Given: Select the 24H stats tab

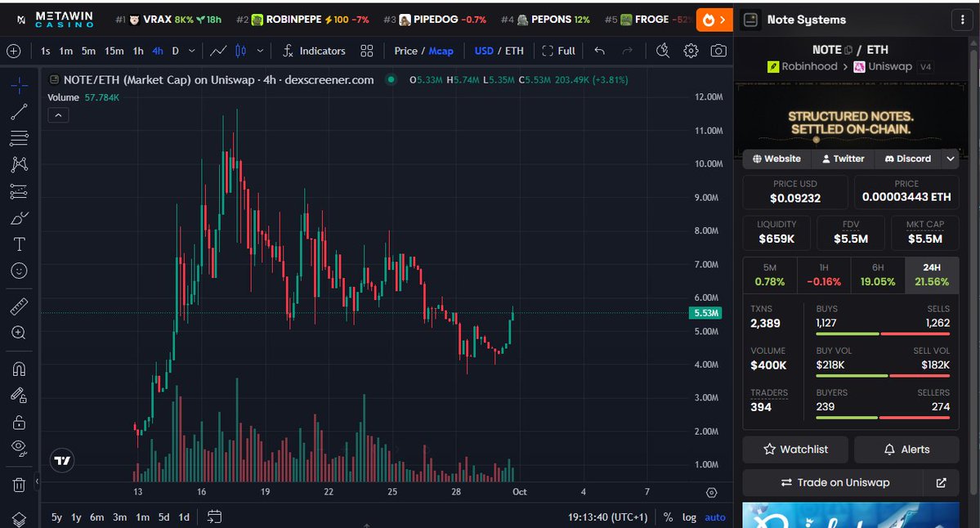Looking at the screenshot, I should (x=932, y=275).
